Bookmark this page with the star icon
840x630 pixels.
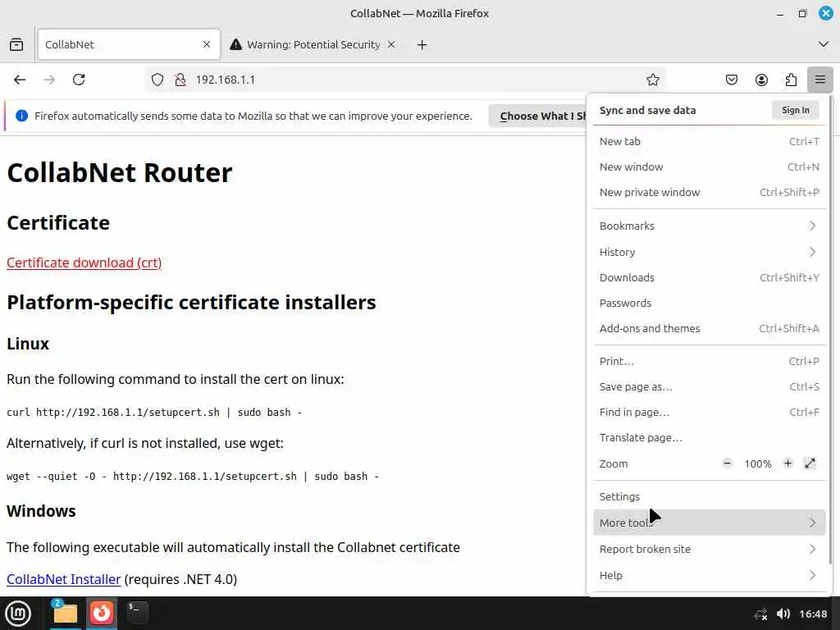pos(652,80)
